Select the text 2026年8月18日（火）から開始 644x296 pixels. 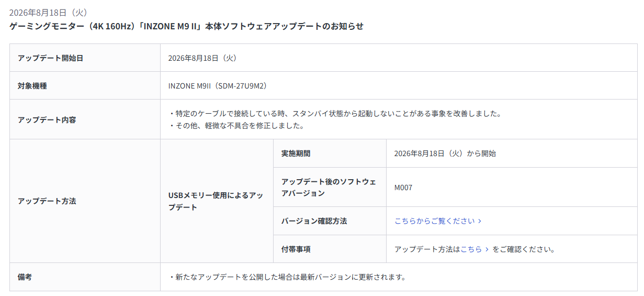click(x=445, y=154)
